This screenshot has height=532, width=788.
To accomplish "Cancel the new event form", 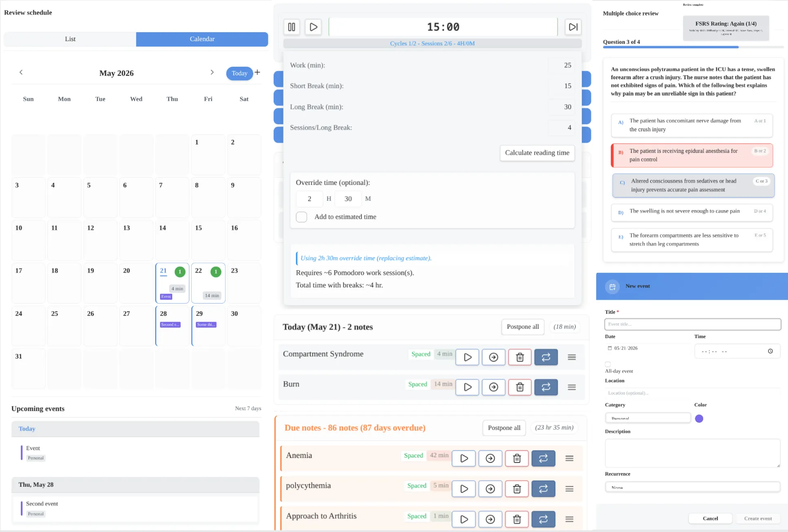I will (x=710, y=519).
